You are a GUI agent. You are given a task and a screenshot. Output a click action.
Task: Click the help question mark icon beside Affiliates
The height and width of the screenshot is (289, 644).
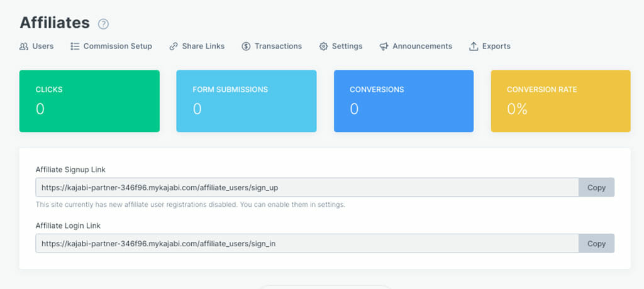[104, 25]
